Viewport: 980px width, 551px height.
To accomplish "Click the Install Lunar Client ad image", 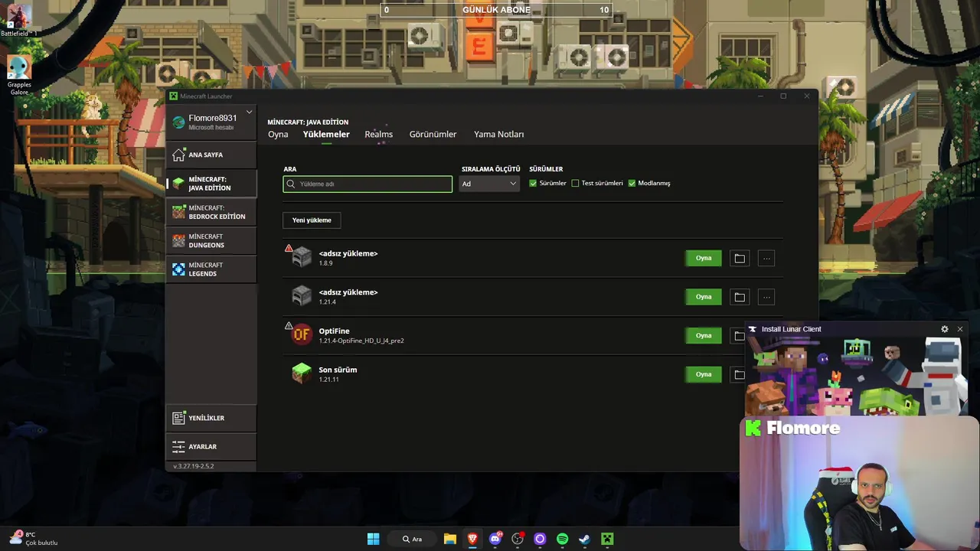I will (x=856, y=376).
